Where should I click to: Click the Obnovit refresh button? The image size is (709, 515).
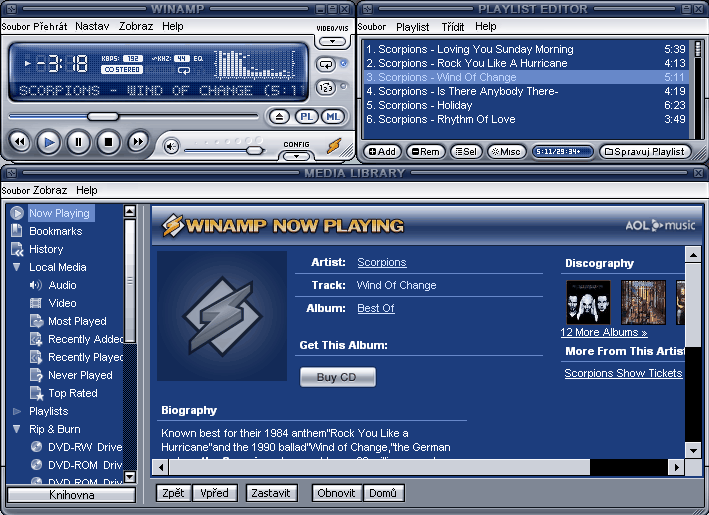tap(336, 493)
